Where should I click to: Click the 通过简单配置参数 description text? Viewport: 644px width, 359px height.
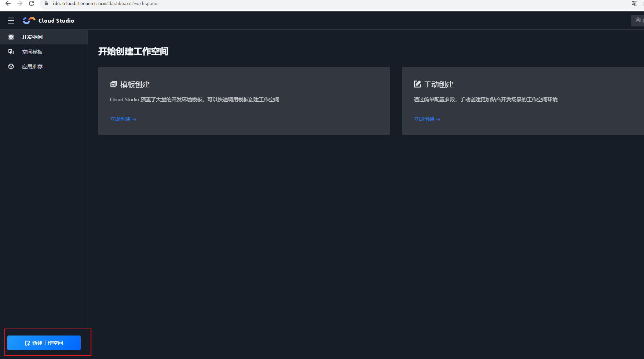tap(486, 99)
